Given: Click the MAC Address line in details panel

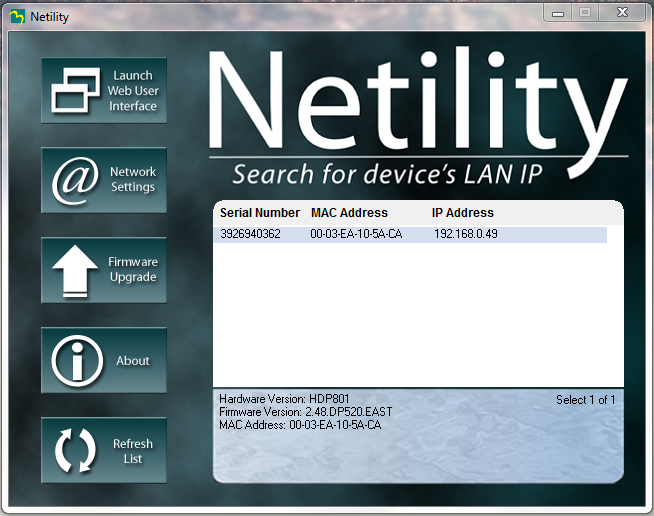Looking at the screenshot, I should (300, 425).
